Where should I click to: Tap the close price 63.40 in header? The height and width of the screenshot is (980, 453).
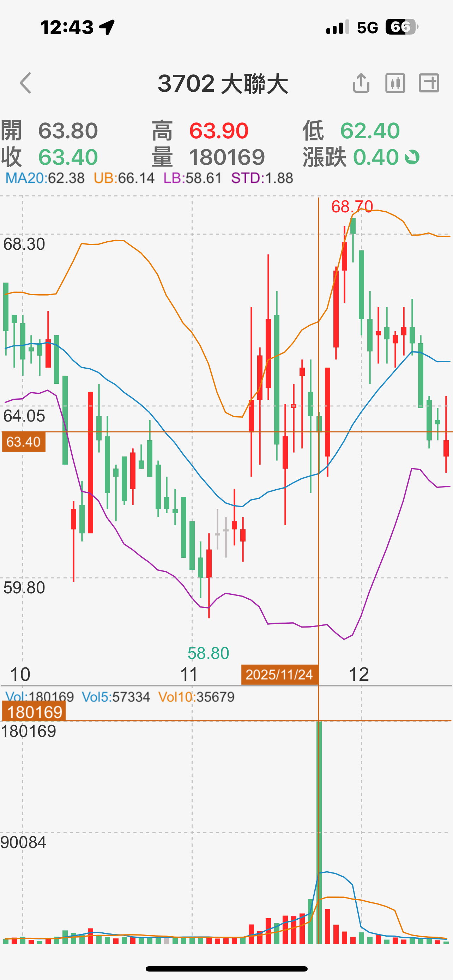click(68, 157)
